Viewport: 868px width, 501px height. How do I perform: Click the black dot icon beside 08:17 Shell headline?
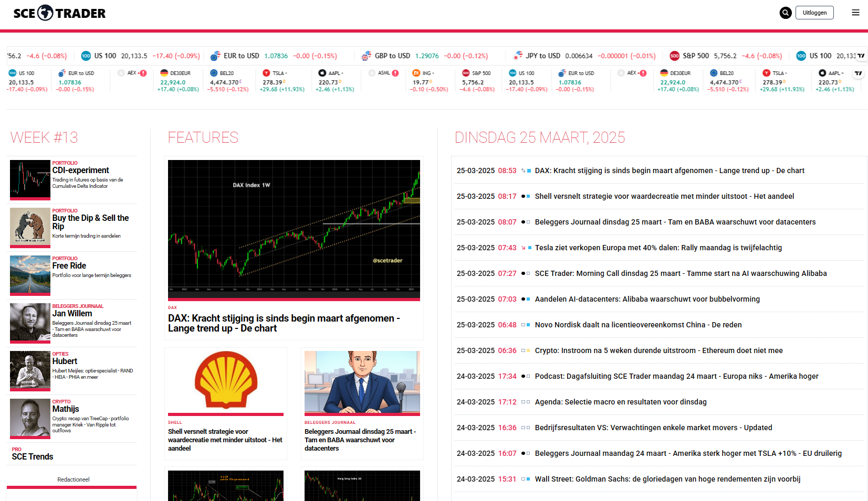point(524,196)
